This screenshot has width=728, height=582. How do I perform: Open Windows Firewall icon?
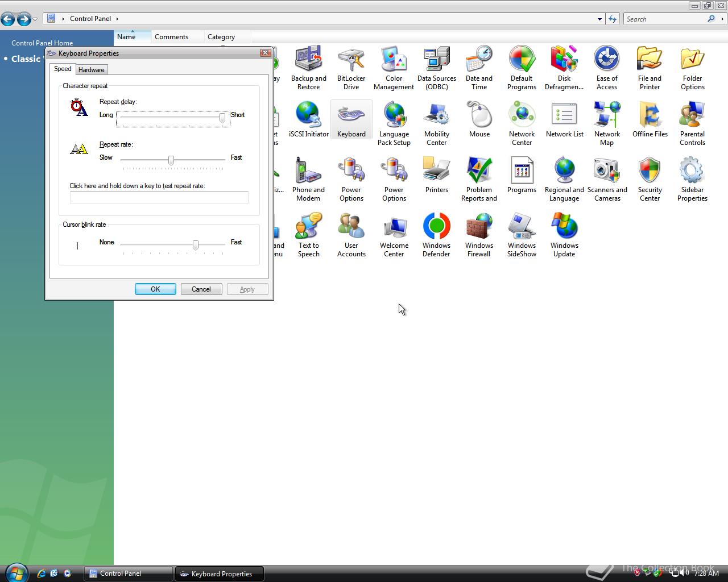click(479, 235)
